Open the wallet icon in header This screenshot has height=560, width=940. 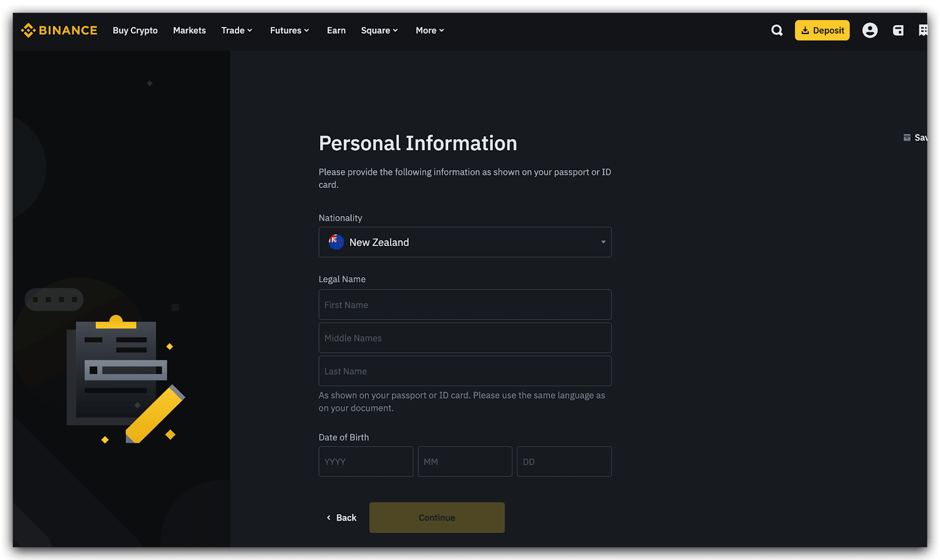tap(898, 31)
